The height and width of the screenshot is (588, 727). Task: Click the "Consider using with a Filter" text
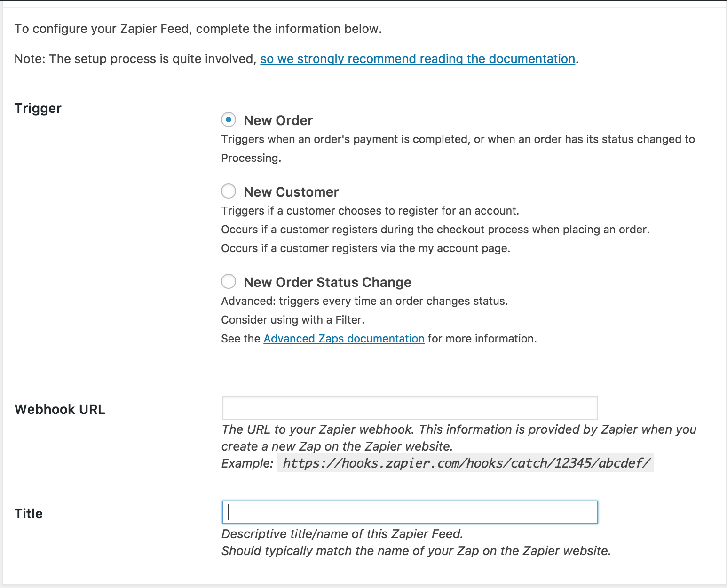click(x=293, y=320)
